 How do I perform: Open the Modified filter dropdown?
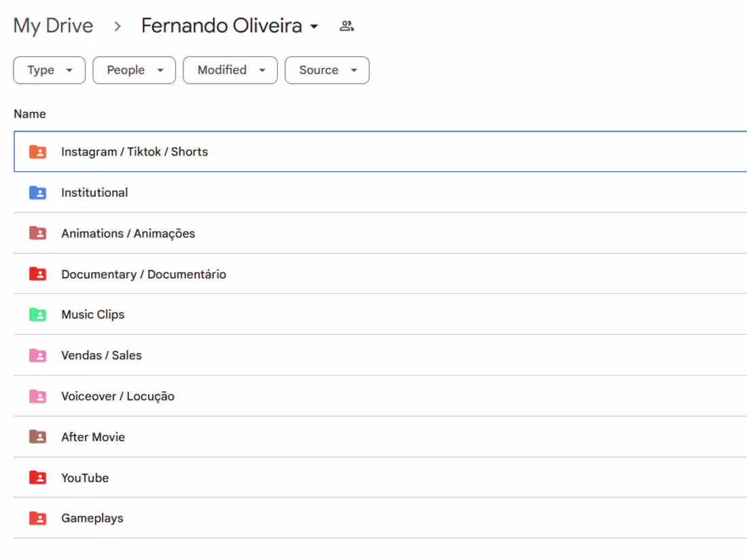[230, 71]
